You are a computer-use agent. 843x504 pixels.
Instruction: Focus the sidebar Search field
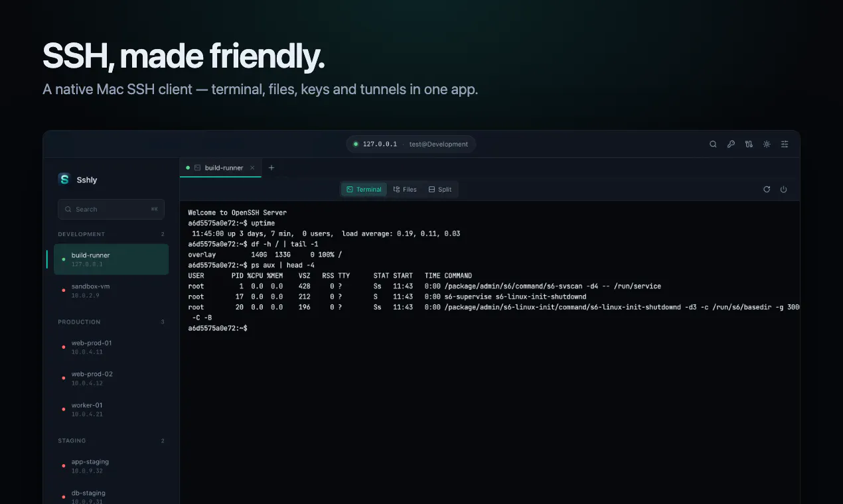click(111, 209)
